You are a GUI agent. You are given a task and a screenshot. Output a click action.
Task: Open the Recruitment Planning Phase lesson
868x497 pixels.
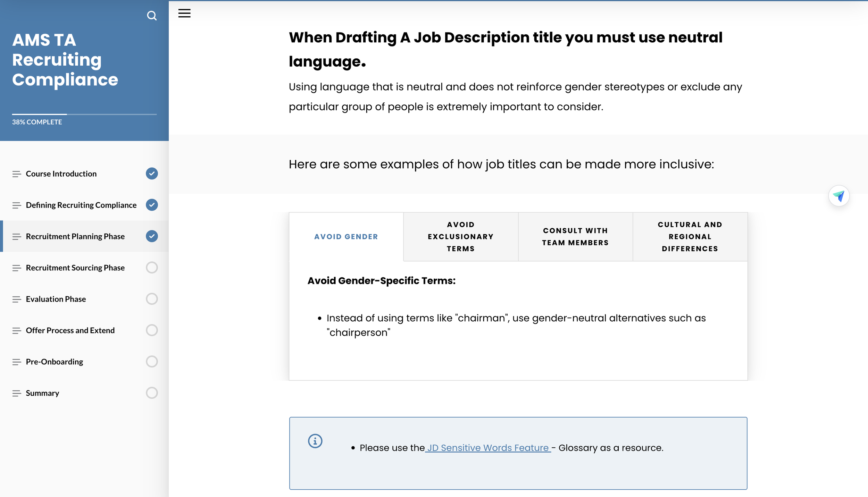tap(75, 236)
